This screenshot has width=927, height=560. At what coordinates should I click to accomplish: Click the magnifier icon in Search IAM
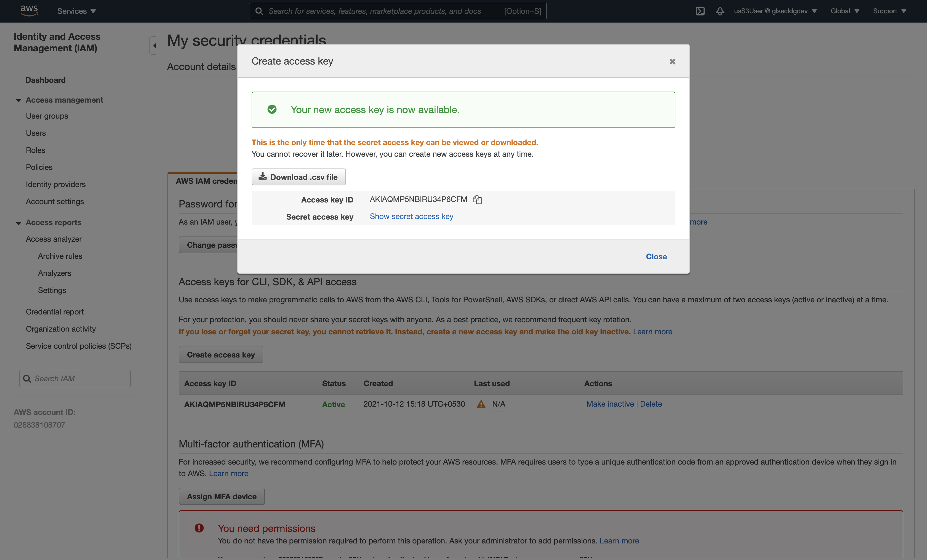point(27,379)
